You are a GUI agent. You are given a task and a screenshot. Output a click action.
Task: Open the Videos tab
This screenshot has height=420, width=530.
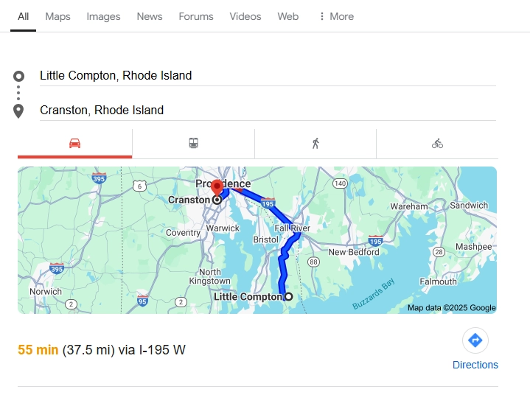click(x=245, y=16)
